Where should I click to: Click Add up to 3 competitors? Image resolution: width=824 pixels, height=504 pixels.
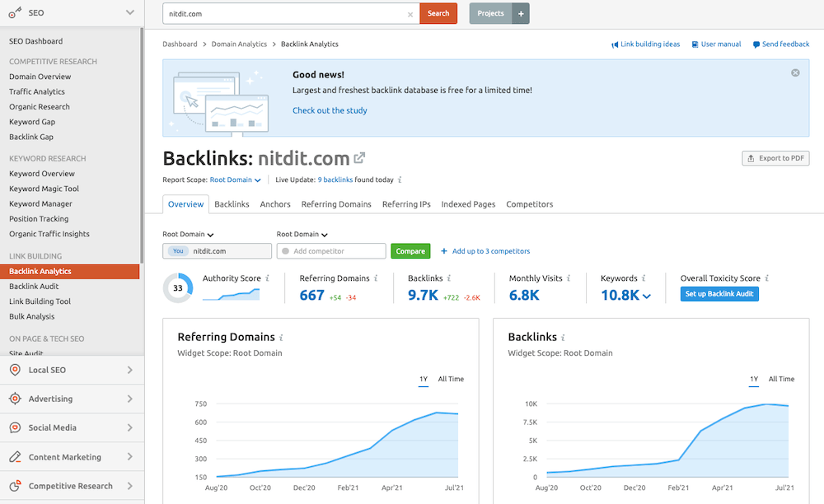point(485,251)
